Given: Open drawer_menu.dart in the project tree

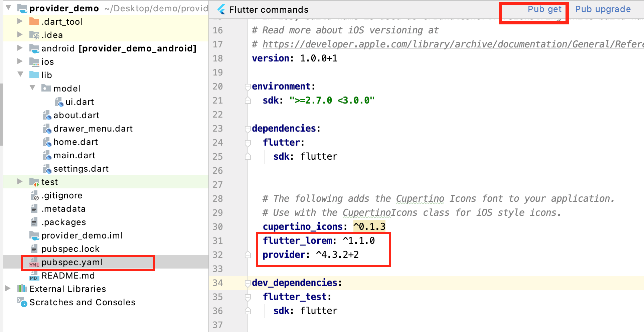Looking at the screenshot, I should pyautogui.click(x=93, y=129).
